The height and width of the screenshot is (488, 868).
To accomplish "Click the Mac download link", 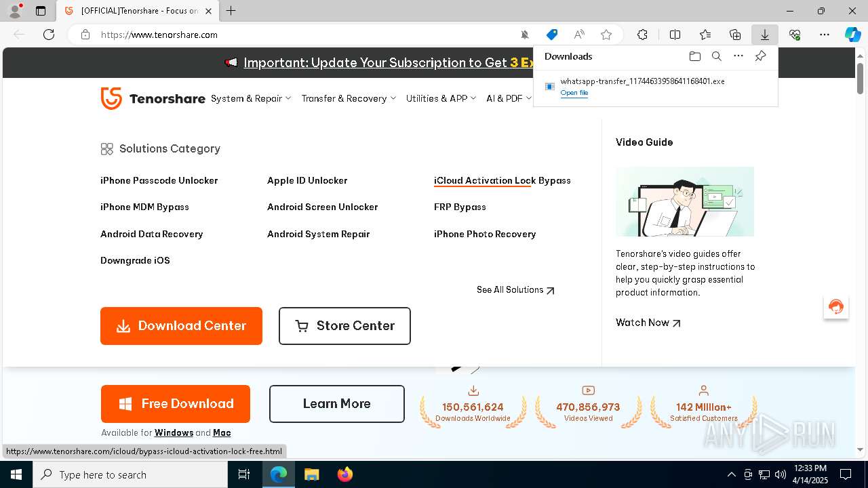I will pyautogui.click(x=222, y=432).
